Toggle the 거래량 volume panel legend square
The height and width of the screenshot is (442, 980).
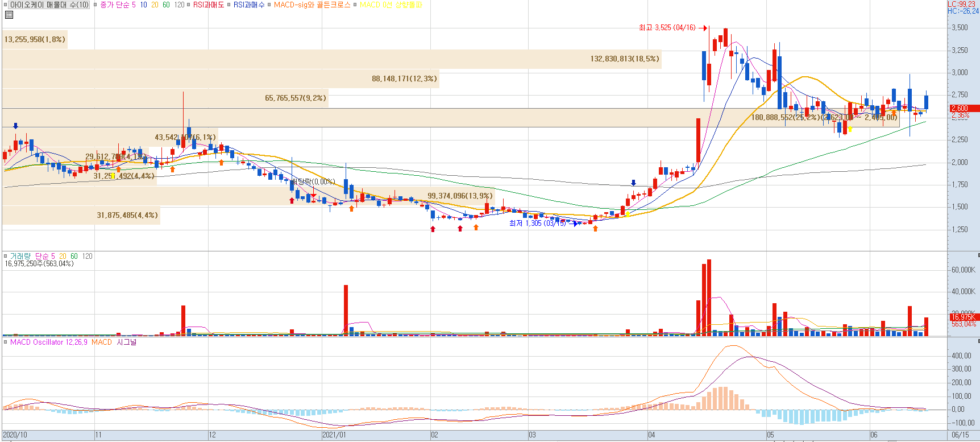[x=6, y=256]
